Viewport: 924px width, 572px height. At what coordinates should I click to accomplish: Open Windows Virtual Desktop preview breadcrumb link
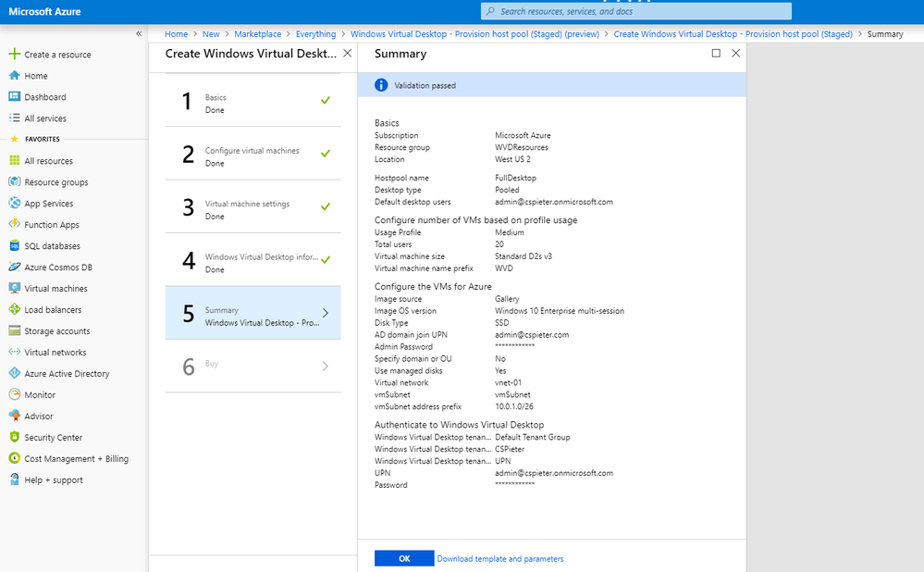point(475,34)
